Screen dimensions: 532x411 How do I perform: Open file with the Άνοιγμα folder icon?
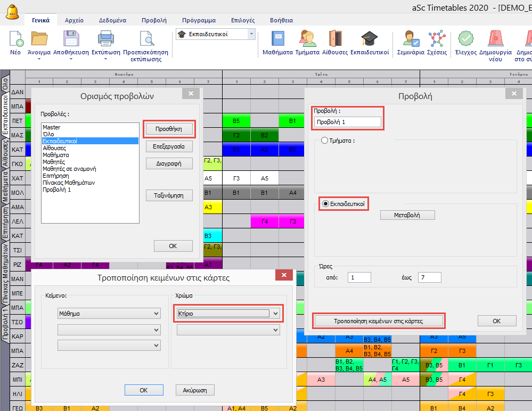39,40
